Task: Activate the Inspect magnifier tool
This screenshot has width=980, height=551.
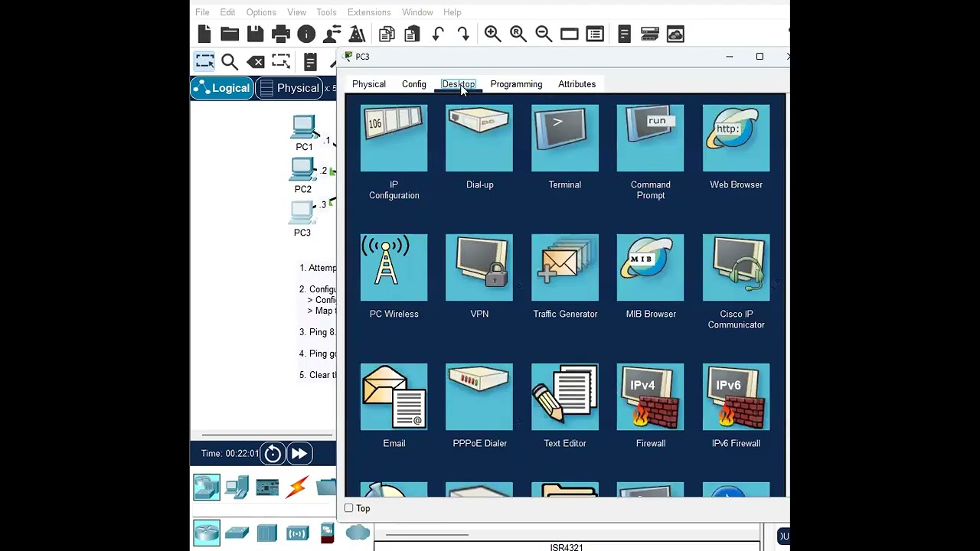Action: 230,62
